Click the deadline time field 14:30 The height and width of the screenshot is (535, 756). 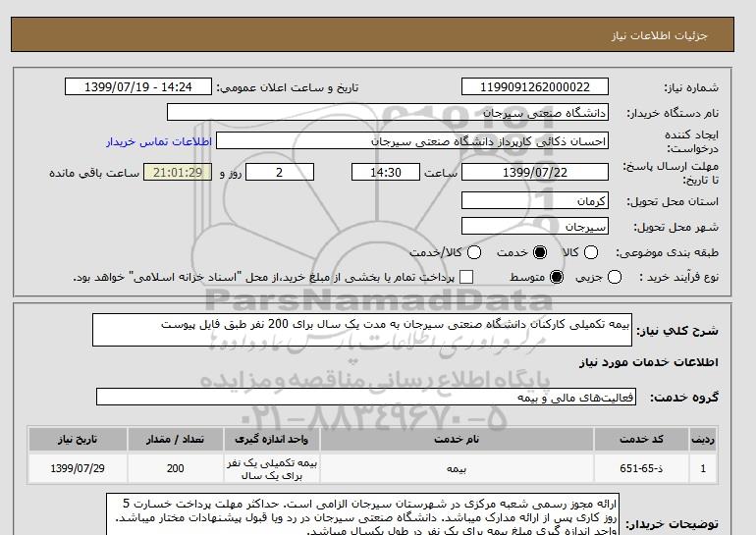[386, 172]
